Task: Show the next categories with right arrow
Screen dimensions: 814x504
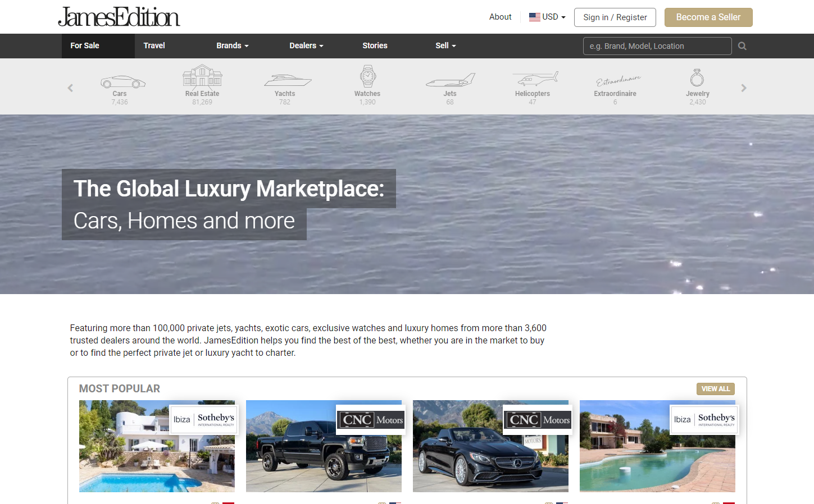Action: (744, 88)
